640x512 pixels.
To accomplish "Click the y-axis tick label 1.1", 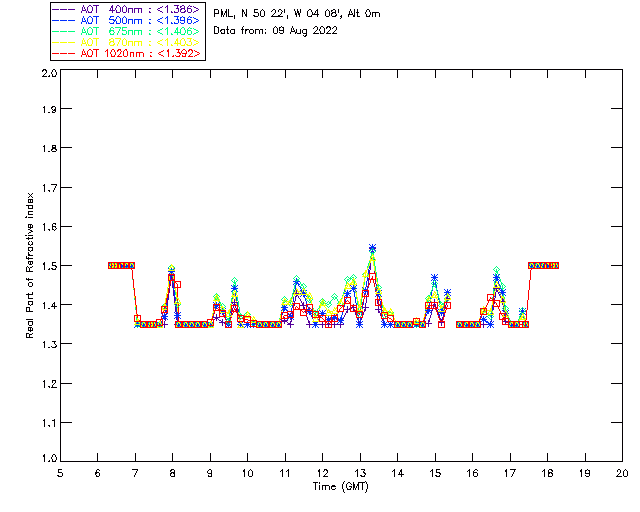I will (49, 423).
